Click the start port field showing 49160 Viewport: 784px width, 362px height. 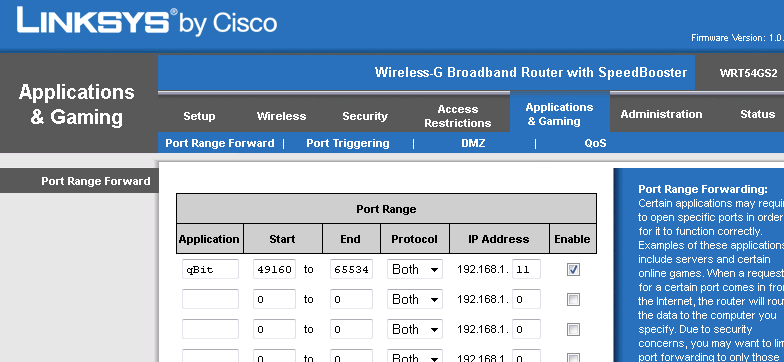274,270
